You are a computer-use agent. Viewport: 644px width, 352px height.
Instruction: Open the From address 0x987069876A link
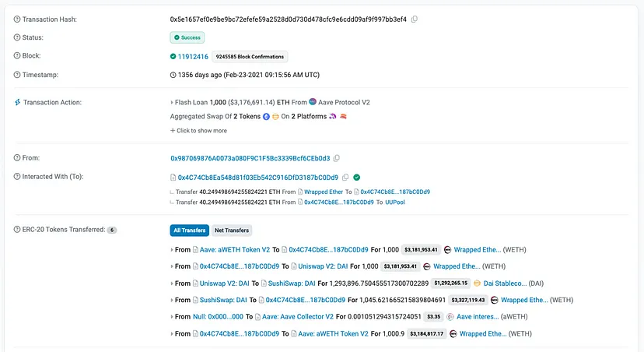click(250, 157)
